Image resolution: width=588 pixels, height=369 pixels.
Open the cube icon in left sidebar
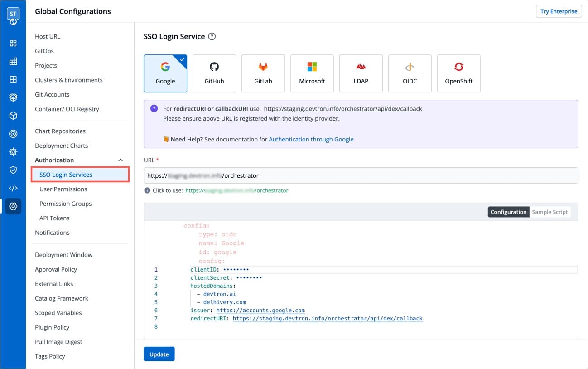pos(13,116)
